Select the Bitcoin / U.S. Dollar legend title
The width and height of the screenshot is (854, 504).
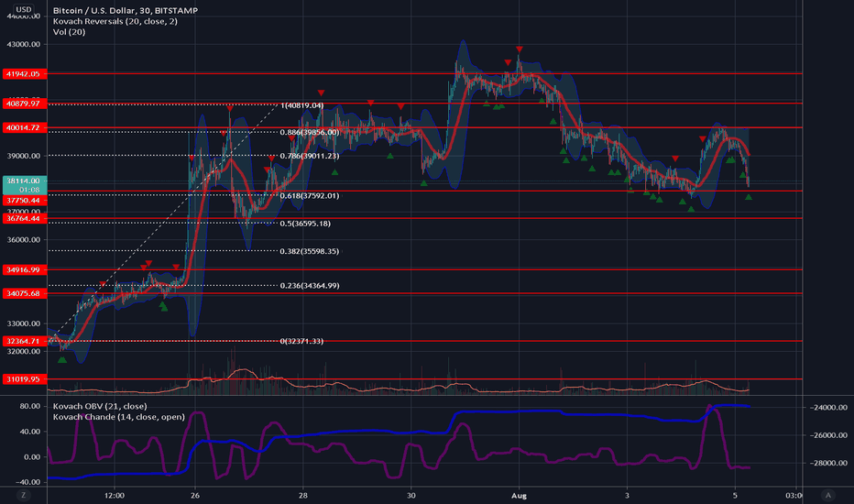click(x=126, y=10)
